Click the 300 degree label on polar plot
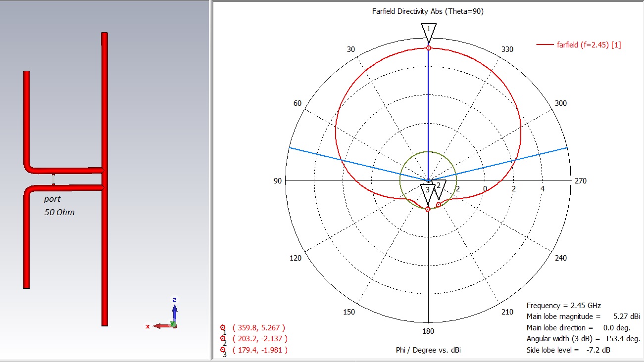The image size is (644, 362). (561, 103)
